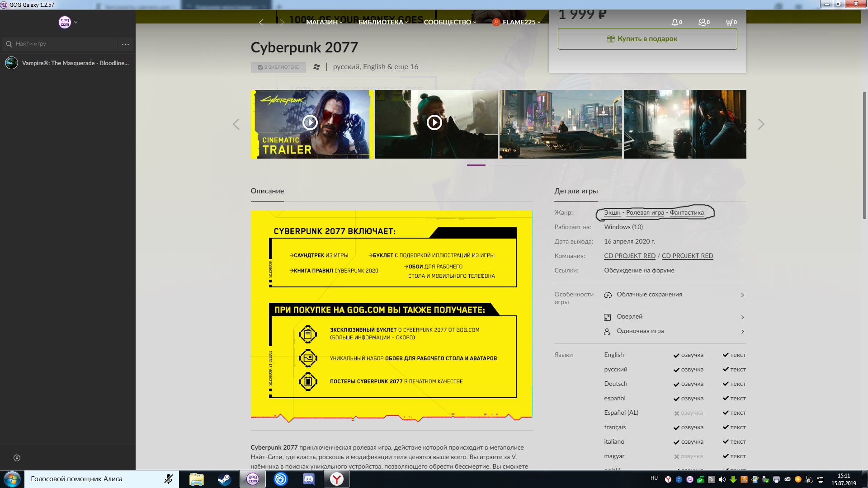The image size is (868, 488).
Task: Click English озвучка checkmark
Action: (676, 355)
